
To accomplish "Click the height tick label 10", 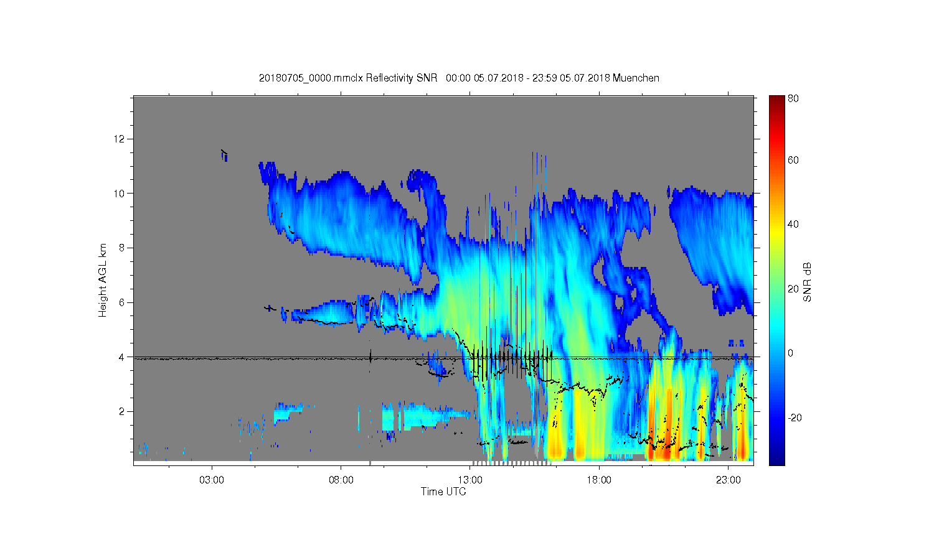I will coord(121,193).
